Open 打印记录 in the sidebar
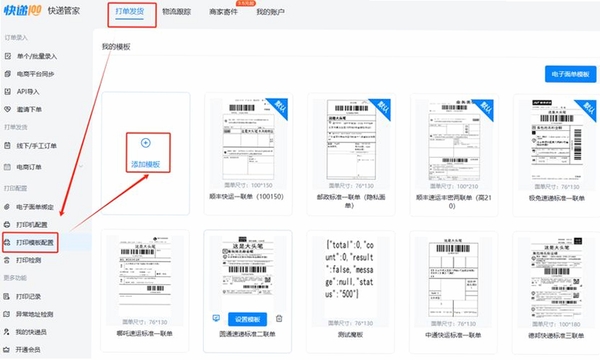 pos(28,296)
